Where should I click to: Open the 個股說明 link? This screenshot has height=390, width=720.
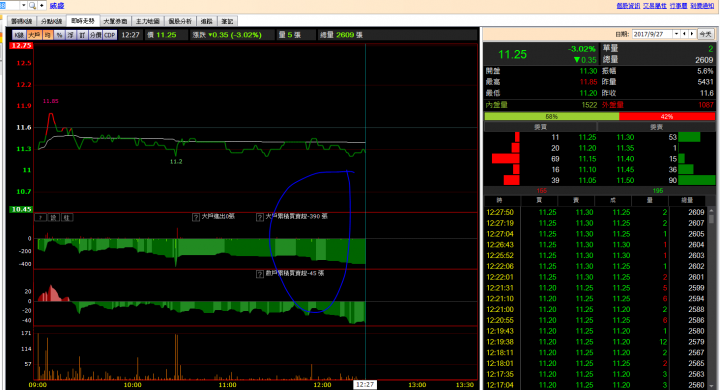[628, 6]
